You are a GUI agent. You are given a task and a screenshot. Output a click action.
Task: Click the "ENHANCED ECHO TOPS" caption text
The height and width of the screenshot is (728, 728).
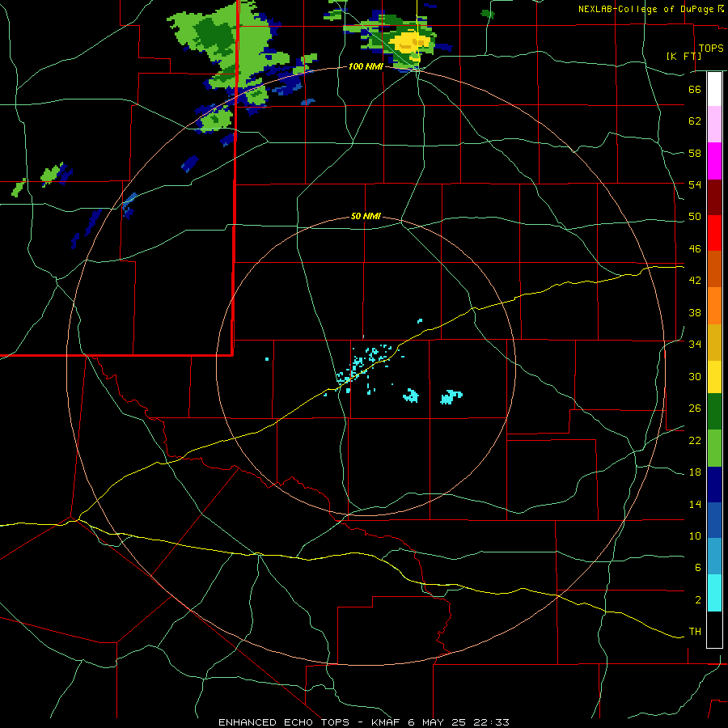tap(283, 722)
